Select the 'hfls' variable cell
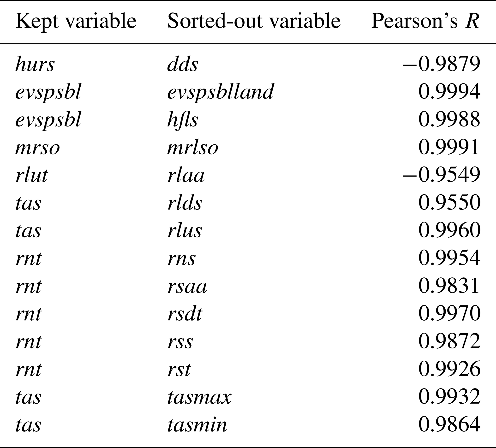Image resolution: width=496 pixels, height=448 pixels. tap(183, 120)
